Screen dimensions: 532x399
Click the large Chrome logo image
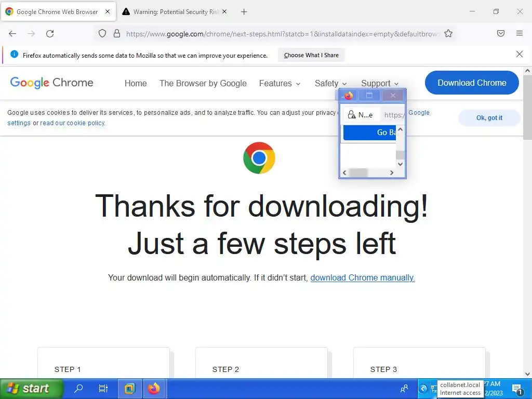click(x=259, y=158)
